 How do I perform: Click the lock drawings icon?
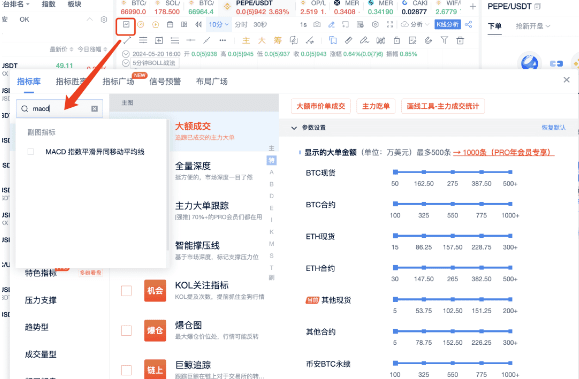[397, 40]
